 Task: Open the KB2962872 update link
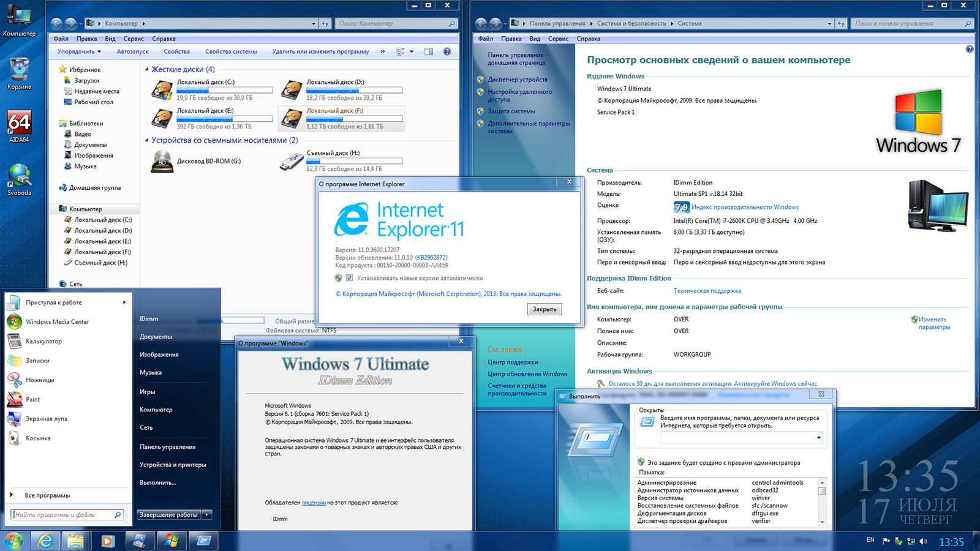point(431,258)
